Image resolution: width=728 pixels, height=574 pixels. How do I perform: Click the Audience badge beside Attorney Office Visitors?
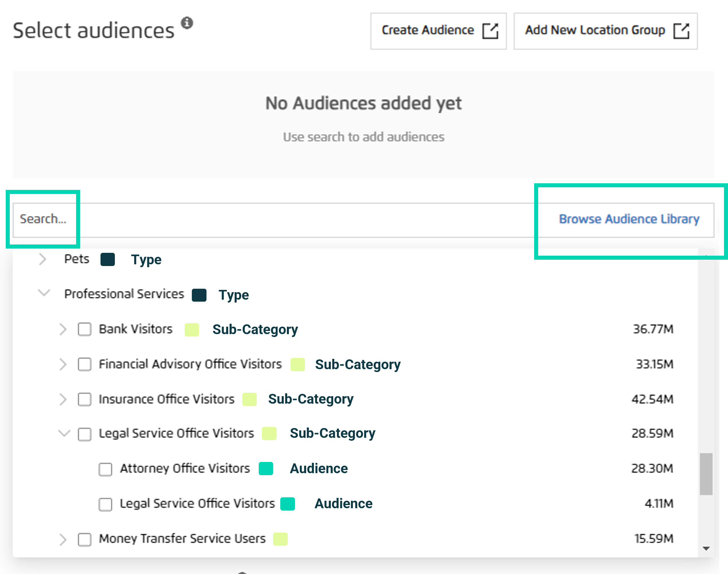click(265, 469)
